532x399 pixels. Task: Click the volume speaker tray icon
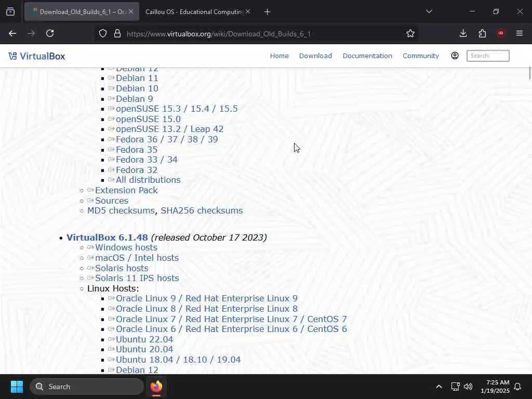coord(468,387)
